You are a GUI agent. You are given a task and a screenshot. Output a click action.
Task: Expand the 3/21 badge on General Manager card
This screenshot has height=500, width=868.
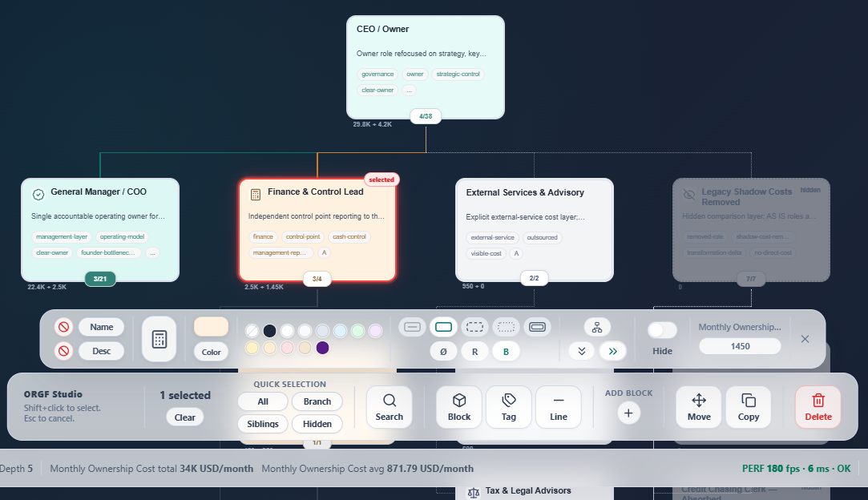tap(100, 279)
